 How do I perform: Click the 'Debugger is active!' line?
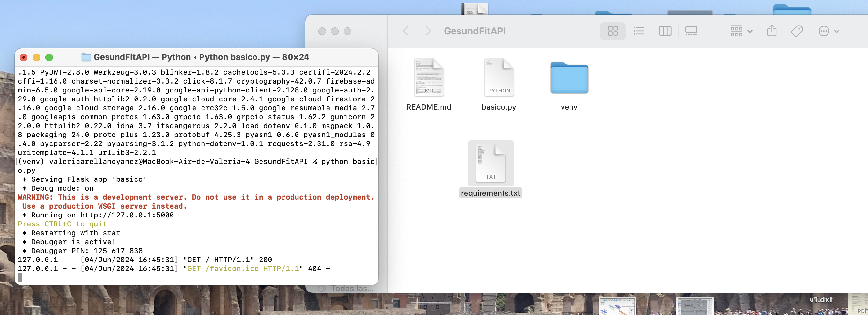click(69, 242)
